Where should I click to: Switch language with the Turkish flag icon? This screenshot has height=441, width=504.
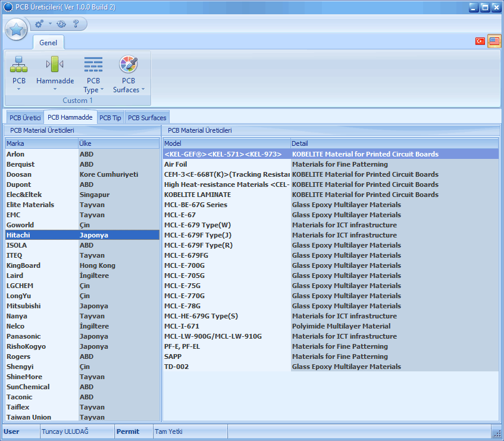(x=480, y=41)
